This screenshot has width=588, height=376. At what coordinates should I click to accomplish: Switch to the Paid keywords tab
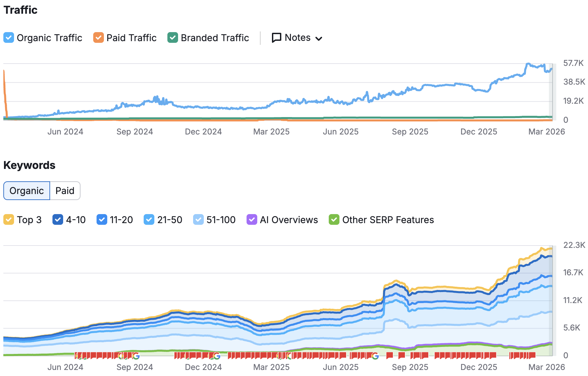65,191
